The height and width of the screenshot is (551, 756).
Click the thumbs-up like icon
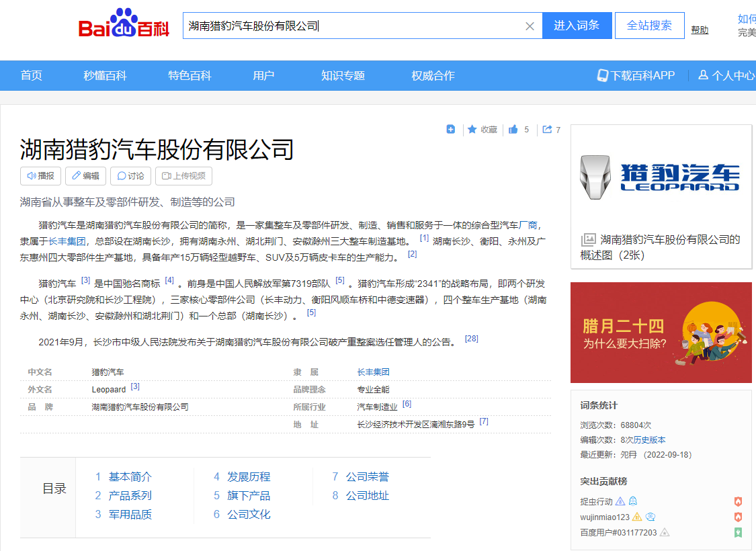click(513, 129)
